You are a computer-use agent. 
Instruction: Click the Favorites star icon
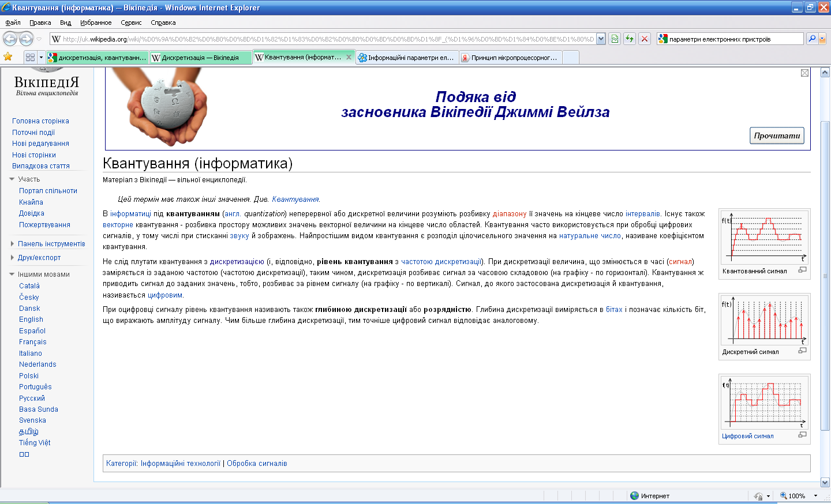point(8,57)
